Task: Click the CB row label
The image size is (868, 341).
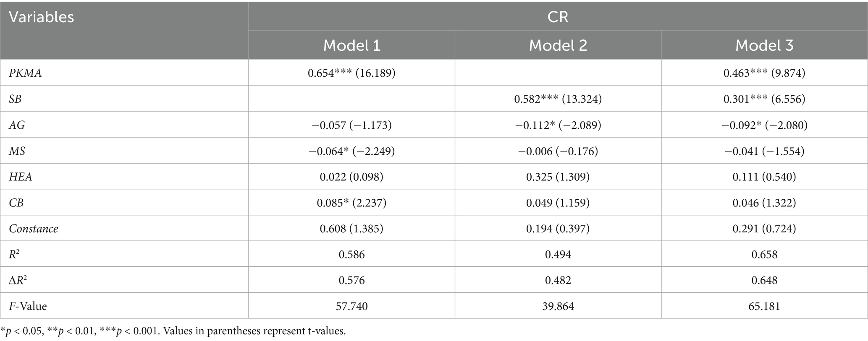Action: pyautogui.click(x=16, y=203)
